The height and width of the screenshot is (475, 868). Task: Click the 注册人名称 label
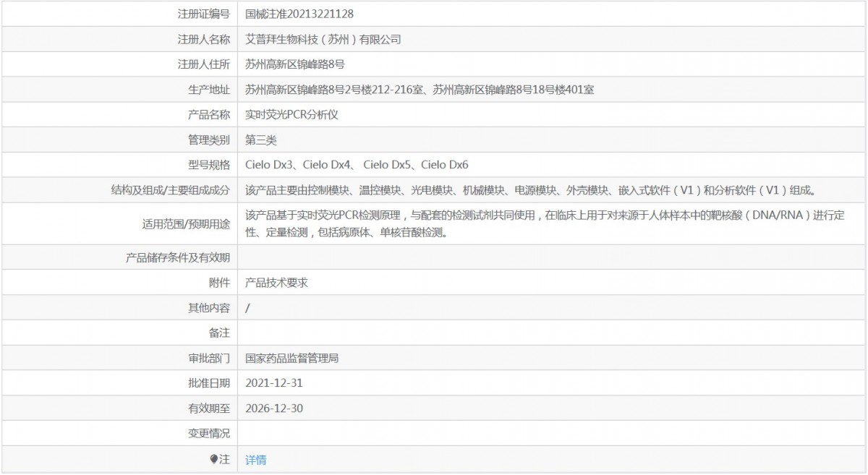pyautogui.click(x=204, y=39)
